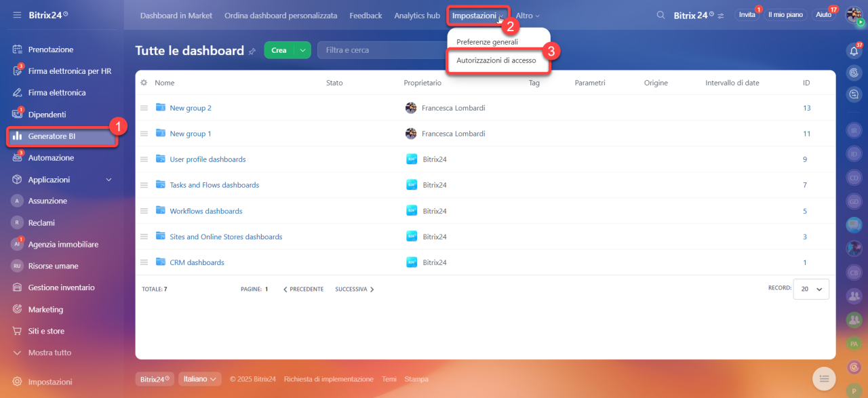Open Ordina dashboard personalizzata tab

281,16
